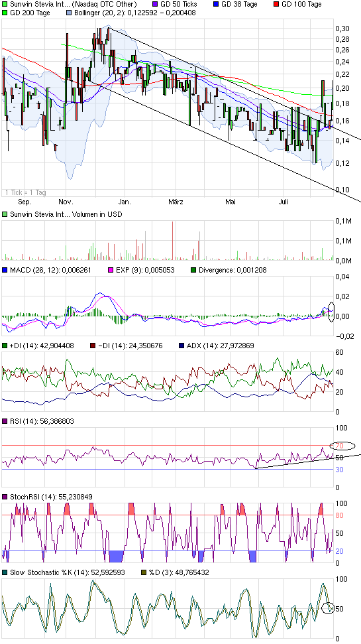Select the '-DI (14): 24,350676' label
Viewport: 361px width, 644px height.
click(130, 346)
